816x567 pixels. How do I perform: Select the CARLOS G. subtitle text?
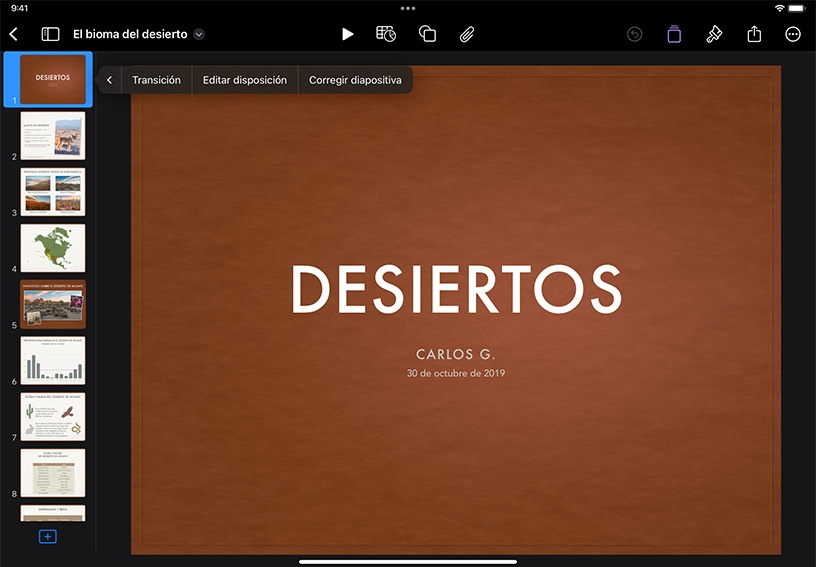pos(456,354)
